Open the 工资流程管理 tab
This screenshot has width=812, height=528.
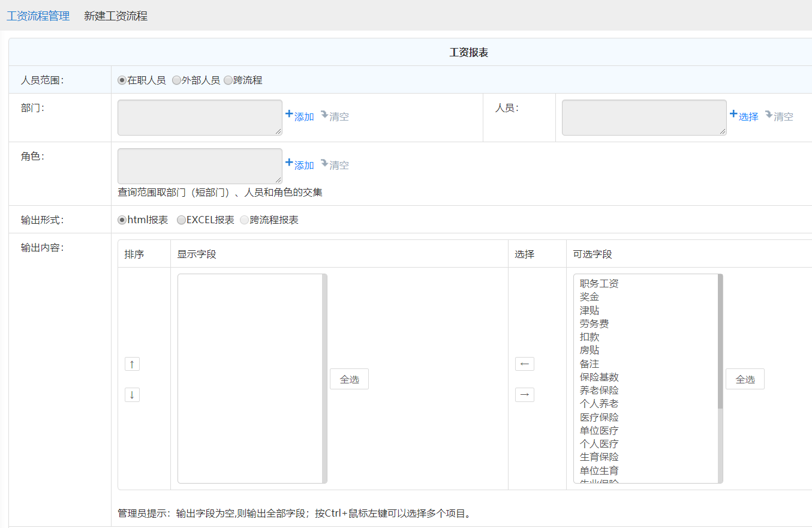click(x=38, y=16)
